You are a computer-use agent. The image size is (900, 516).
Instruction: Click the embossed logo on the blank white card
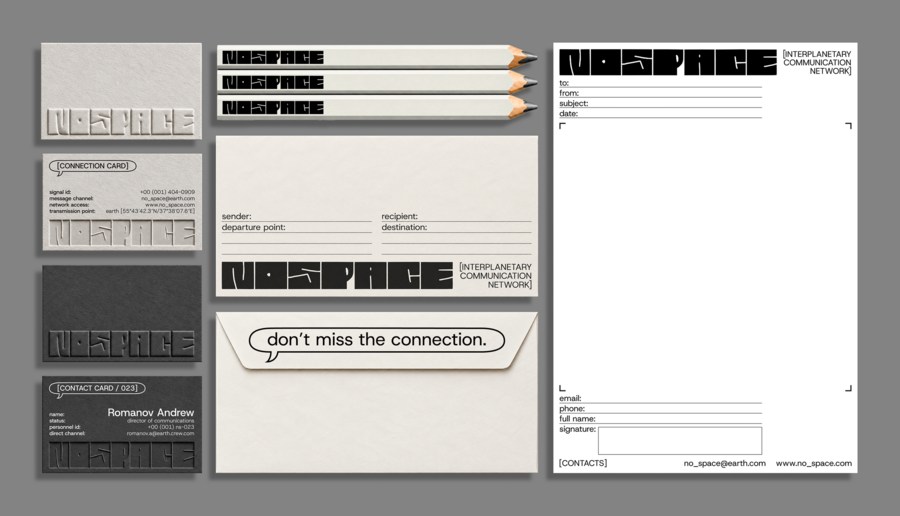(121, 122)
